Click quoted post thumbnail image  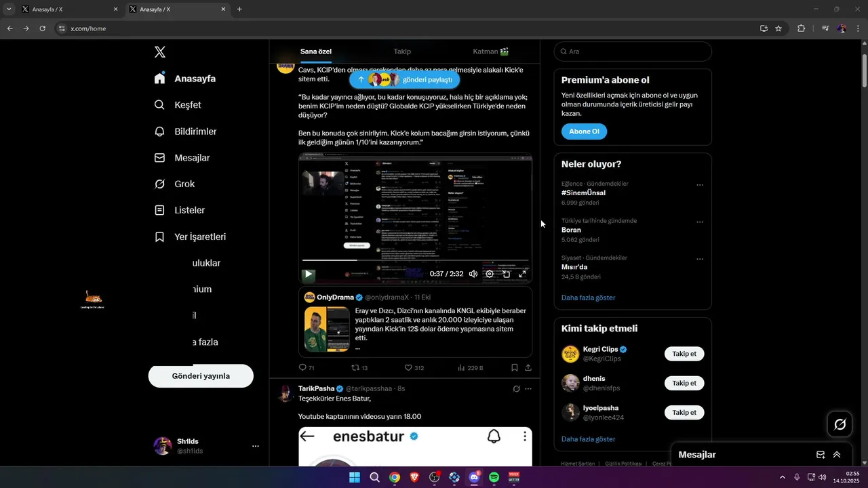pyautogui.click(x=327, y=329)
